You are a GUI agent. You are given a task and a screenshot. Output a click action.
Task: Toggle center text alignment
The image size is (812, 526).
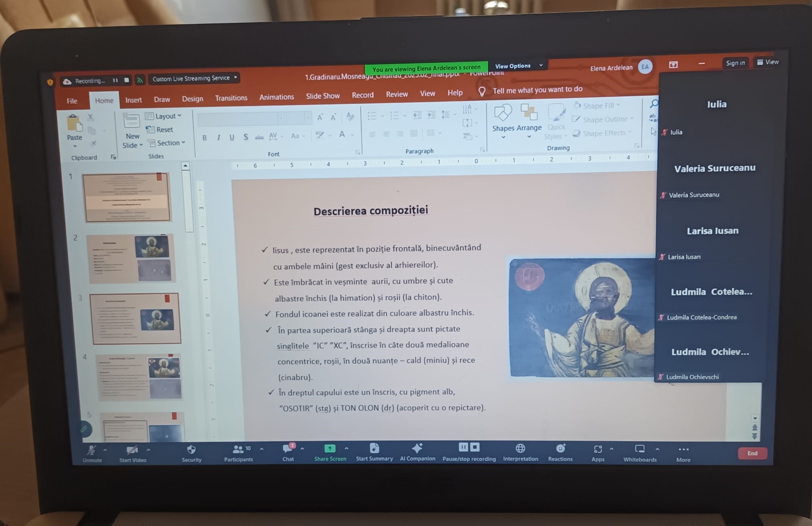point(386,134)
